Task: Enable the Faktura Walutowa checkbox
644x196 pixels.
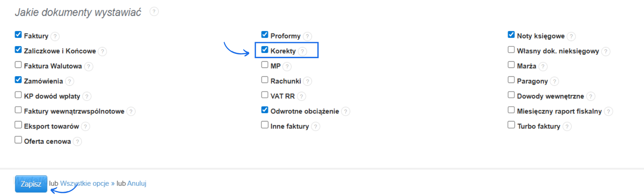Action: (18, 65)
